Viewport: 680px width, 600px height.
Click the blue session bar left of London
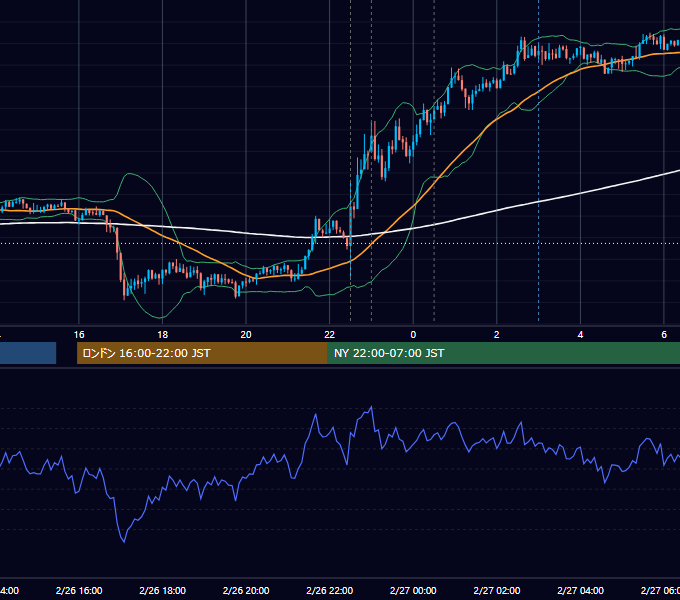[28, 353]
